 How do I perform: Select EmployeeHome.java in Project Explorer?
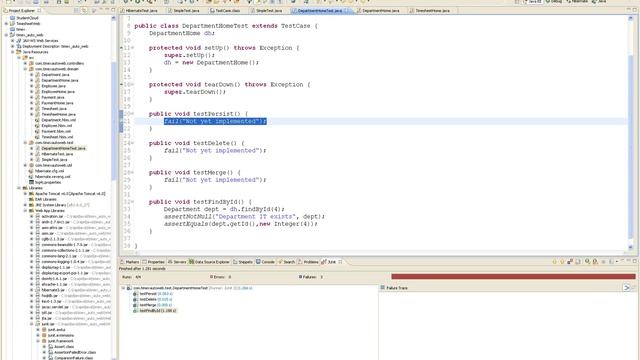(x=55, y=92)
